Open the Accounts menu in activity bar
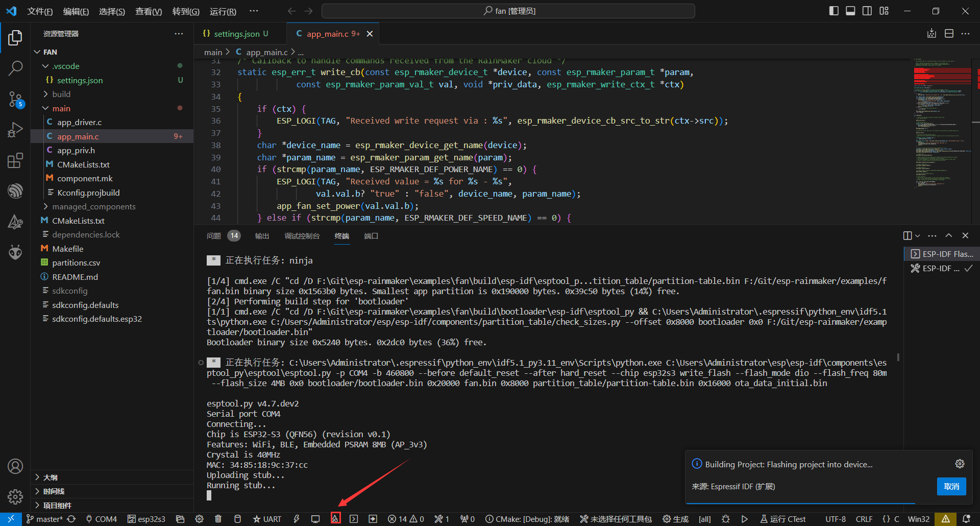The image size is (980, 526). tap(15, 466)
